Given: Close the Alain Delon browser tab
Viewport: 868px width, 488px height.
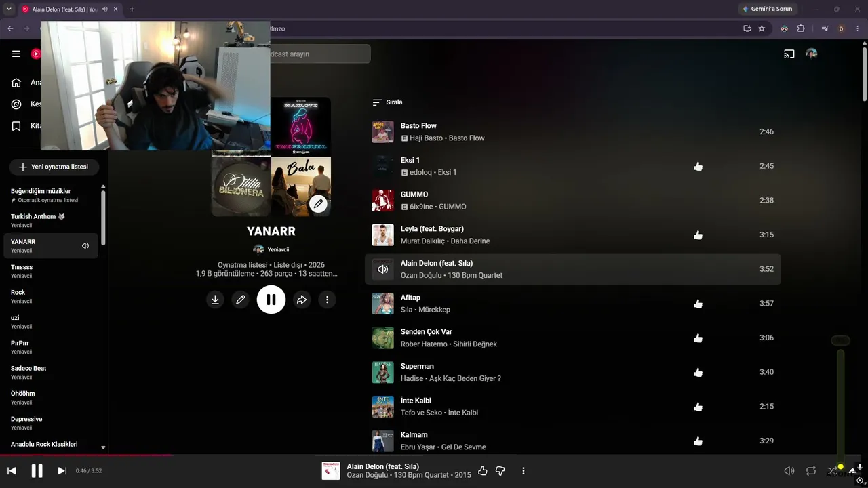Looking at the screenshot, I should pyautogui.click(x=115, y=9).
